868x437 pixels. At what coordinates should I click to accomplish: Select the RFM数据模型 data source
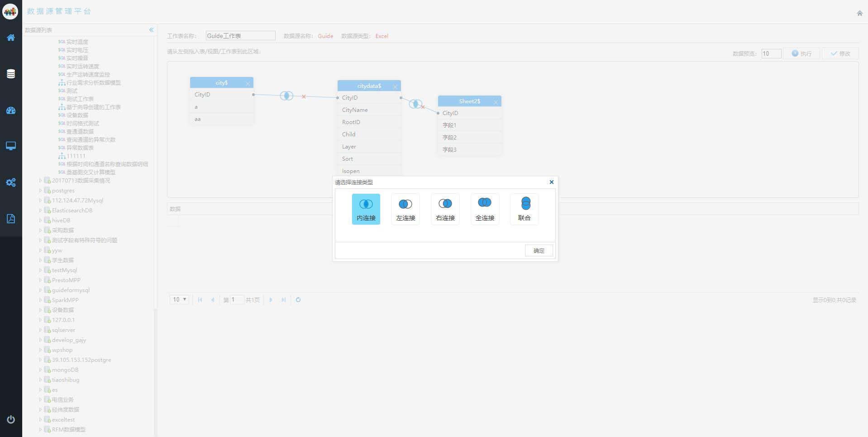click(x=68, y=430)
